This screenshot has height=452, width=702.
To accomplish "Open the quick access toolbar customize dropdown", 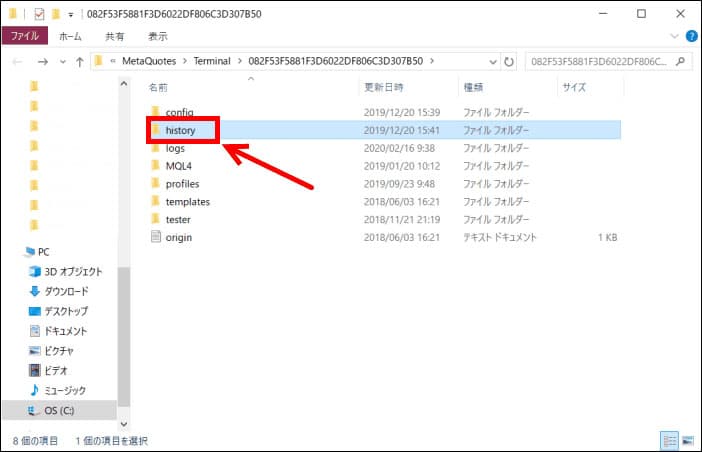I will tap(71, 14).
